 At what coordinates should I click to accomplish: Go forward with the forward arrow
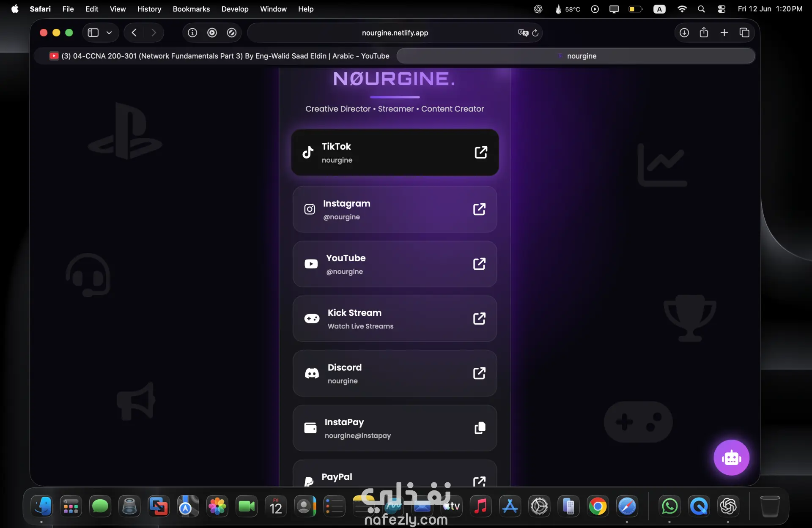[154, 33]
